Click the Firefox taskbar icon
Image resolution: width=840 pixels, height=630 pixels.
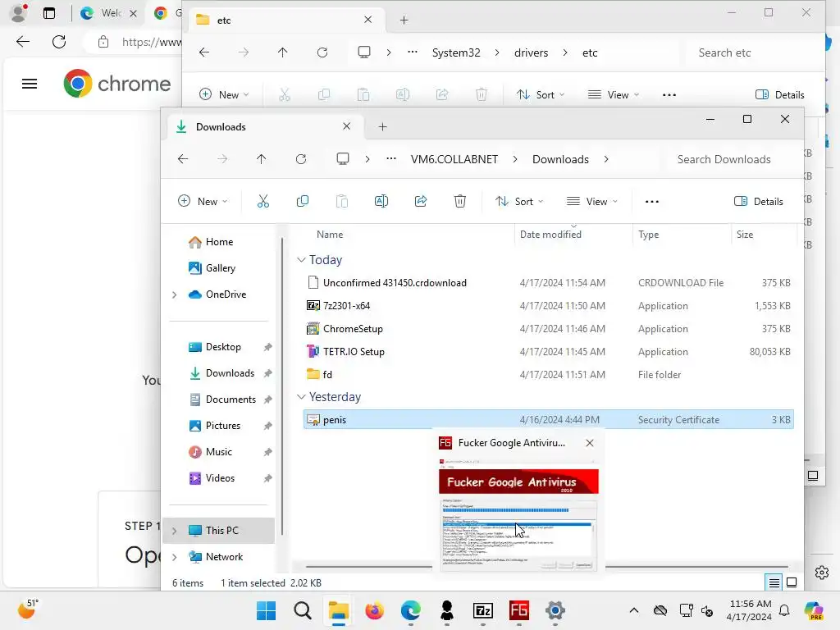point(374,610)
